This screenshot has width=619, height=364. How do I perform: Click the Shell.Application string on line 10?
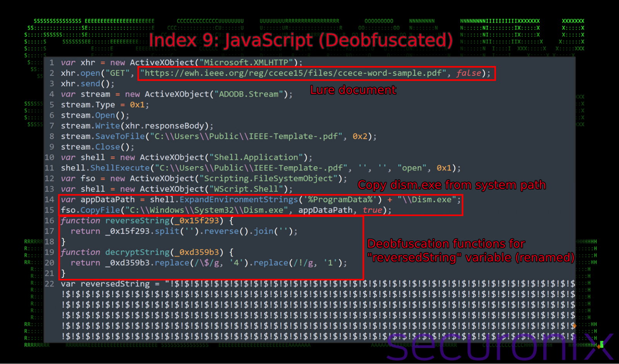pos(257,157)
